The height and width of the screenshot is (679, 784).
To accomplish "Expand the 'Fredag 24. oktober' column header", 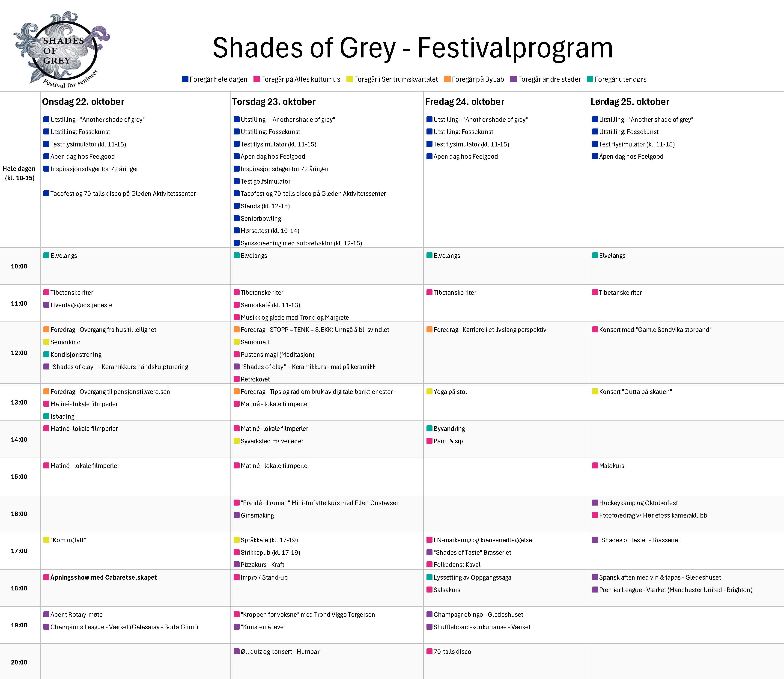I will tap(465, 101).
